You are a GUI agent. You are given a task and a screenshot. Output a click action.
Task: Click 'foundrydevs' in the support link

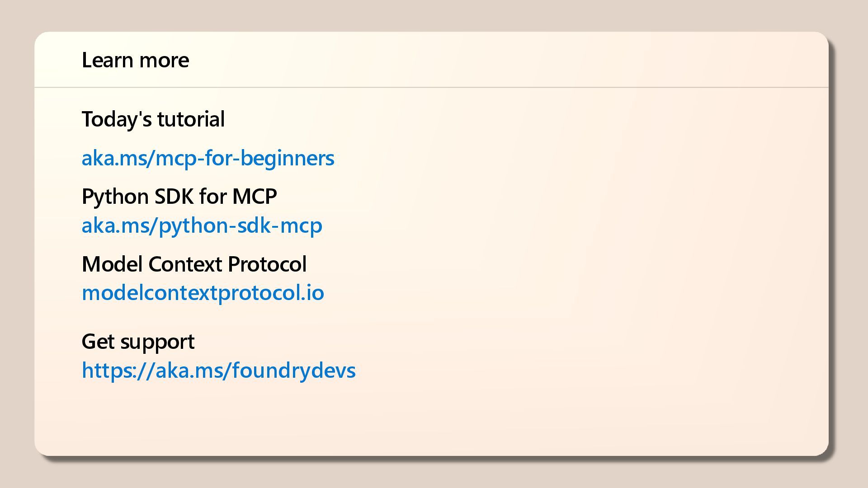pyautogui.click(x=293, y=370)
